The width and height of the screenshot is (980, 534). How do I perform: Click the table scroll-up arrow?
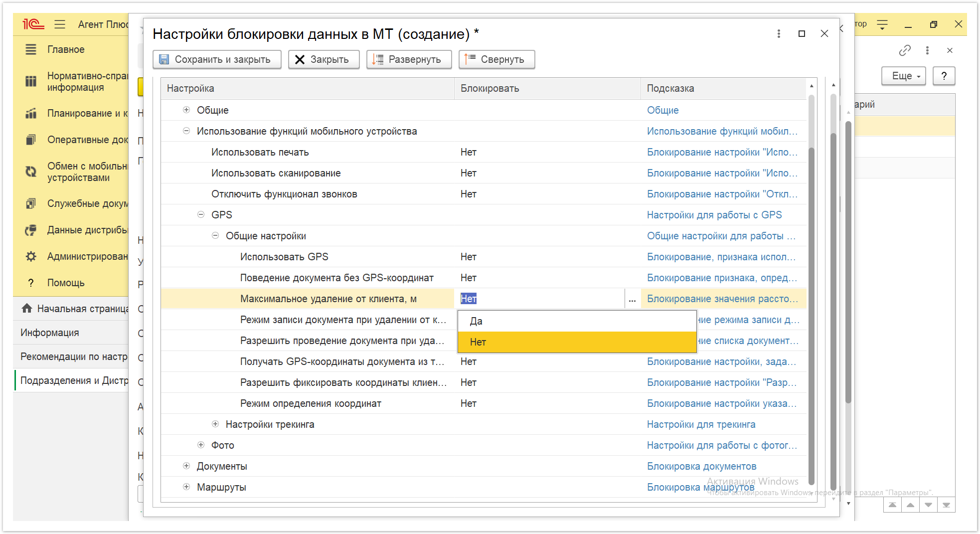[812, 86]
